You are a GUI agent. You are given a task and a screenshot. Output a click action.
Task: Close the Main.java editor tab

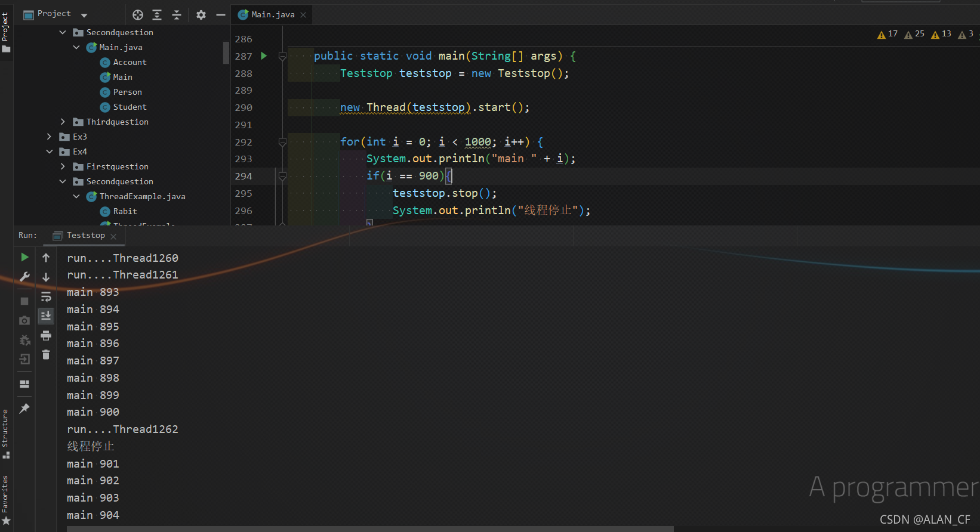pyautogui.click(x=303, y=15)
